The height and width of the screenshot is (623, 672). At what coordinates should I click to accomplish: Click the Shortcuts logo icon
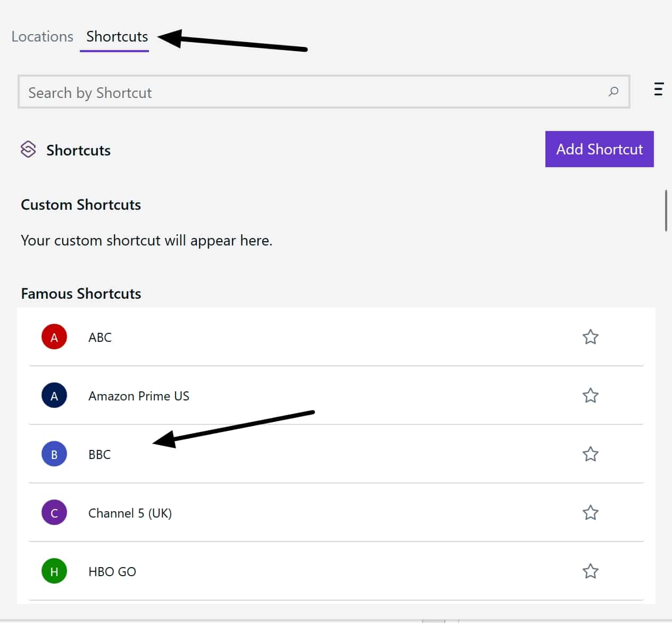(x=28, y=150)
